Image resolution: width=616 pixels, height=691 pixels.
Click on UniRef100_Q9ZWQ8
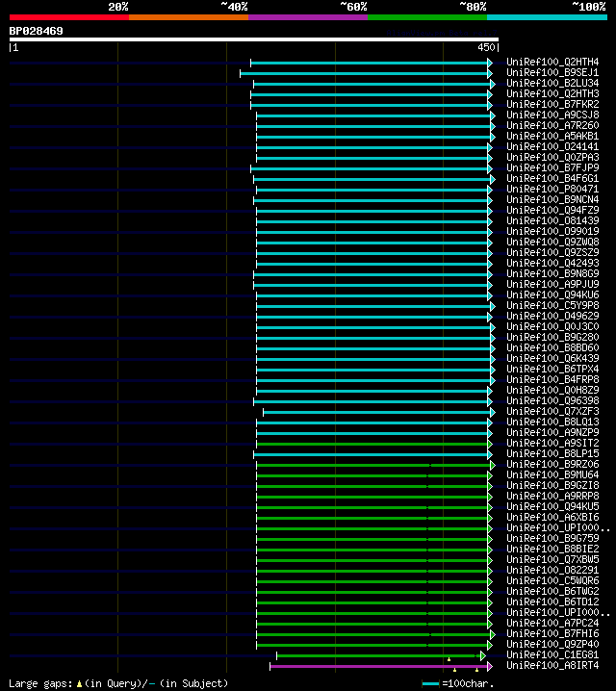click(x=552, y=242)
